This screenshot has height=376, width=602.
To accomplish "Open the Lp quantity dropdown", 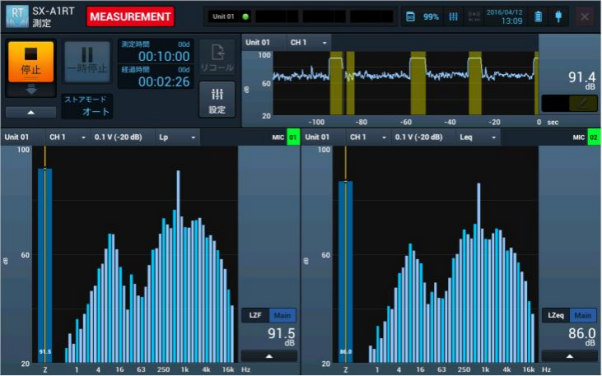I will tap(177, 137).
